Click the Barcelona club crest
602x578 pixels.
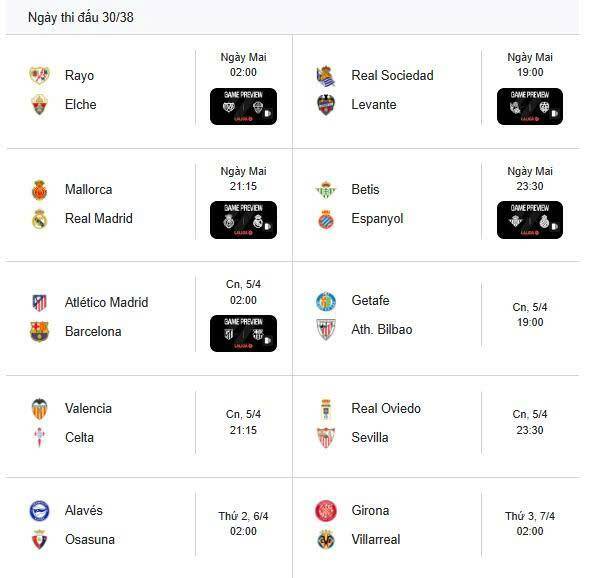tap(39, 332)
